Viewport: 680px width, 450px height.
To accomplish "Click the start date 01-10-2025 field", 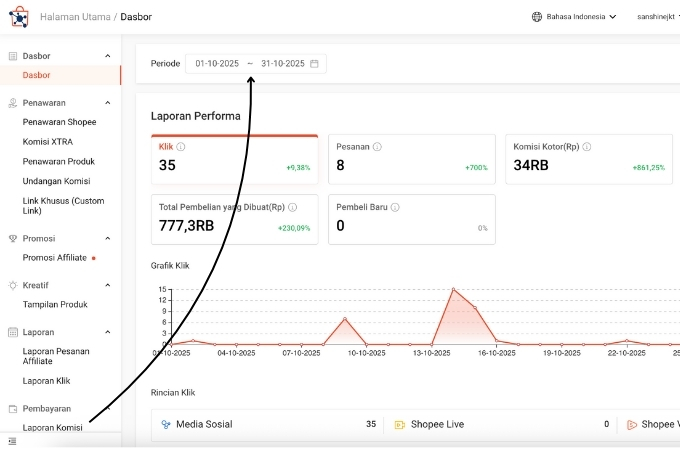I will [x=217, y=64].
